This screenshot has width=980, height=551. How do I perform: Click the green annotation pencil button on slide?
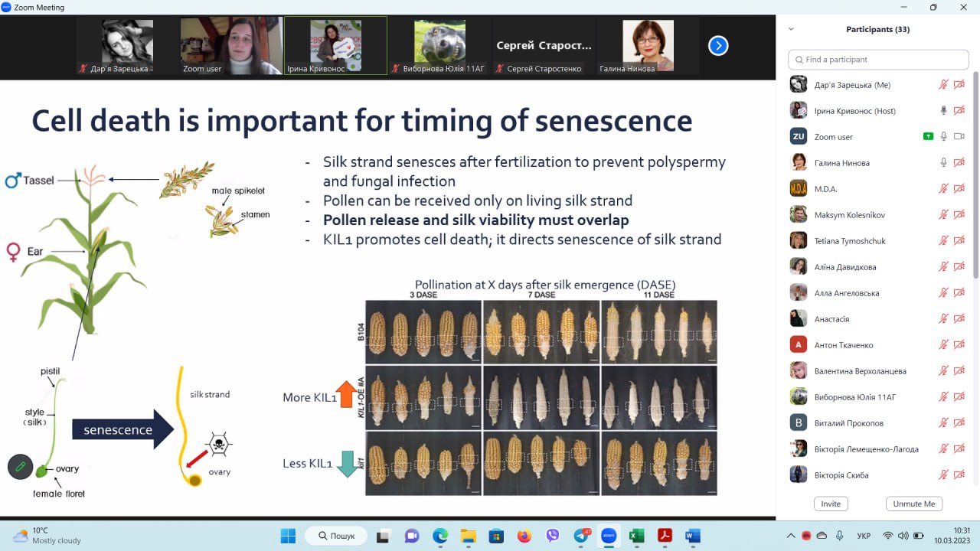pos(21,467)
